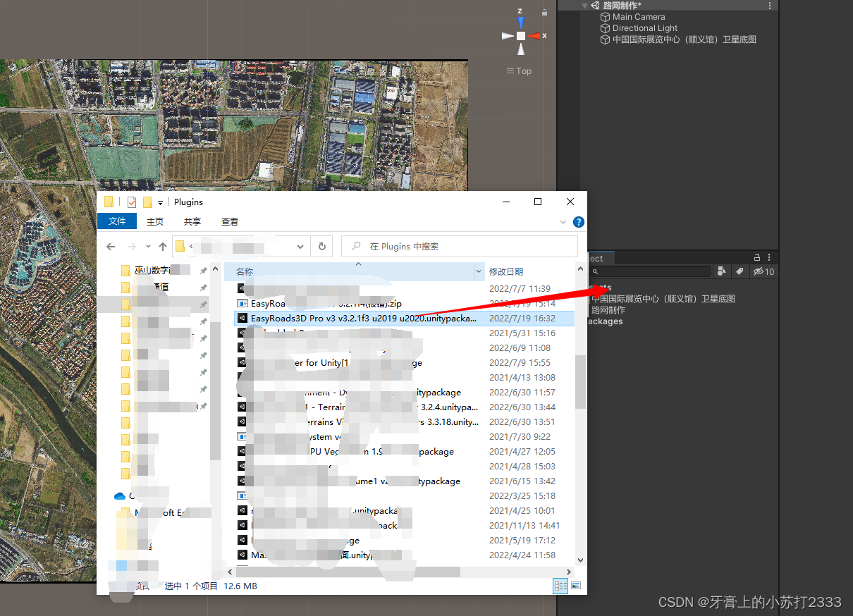This screenshot has width=853, height=616.
Task: Switch to the 共享 ribbon tab
Action: click(192, 221)
